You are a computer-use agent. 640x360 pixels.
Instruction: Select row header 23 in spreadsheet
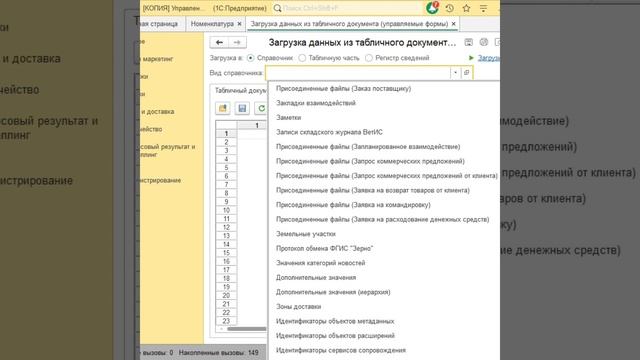(226, 321)
